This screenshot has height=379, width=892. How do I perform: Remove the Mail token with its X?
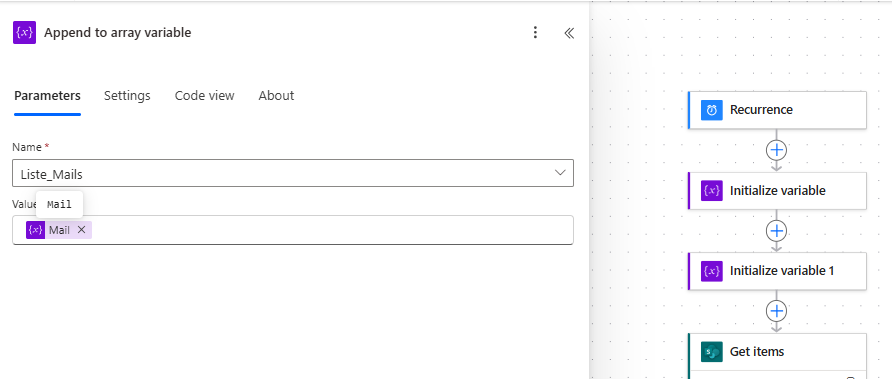pyautogui.click(x=81, y=230)
